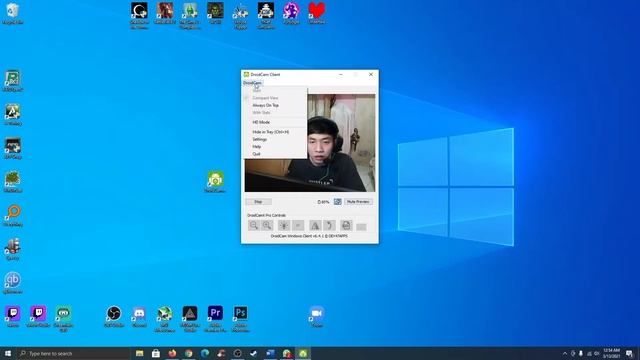This screenshot has width=640, height=360.
Task: Click DroidCam green icon in taskbar
Action: coord(303,353)
